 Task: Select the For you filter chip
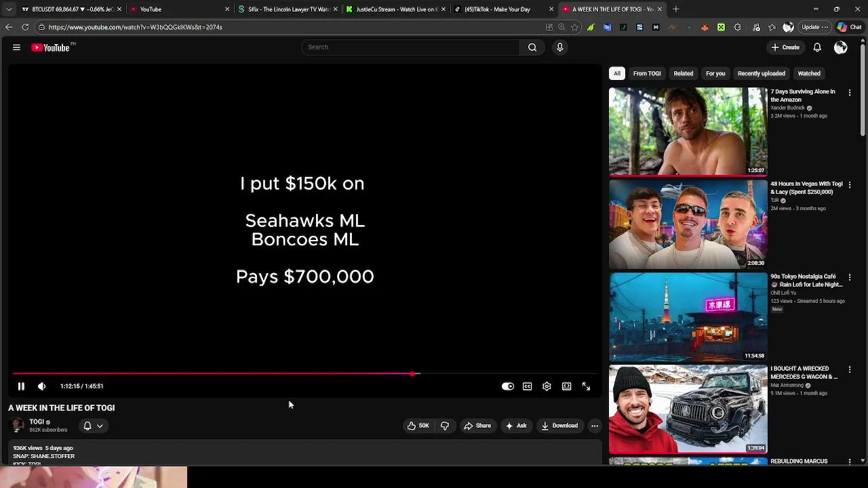(715, 73)
